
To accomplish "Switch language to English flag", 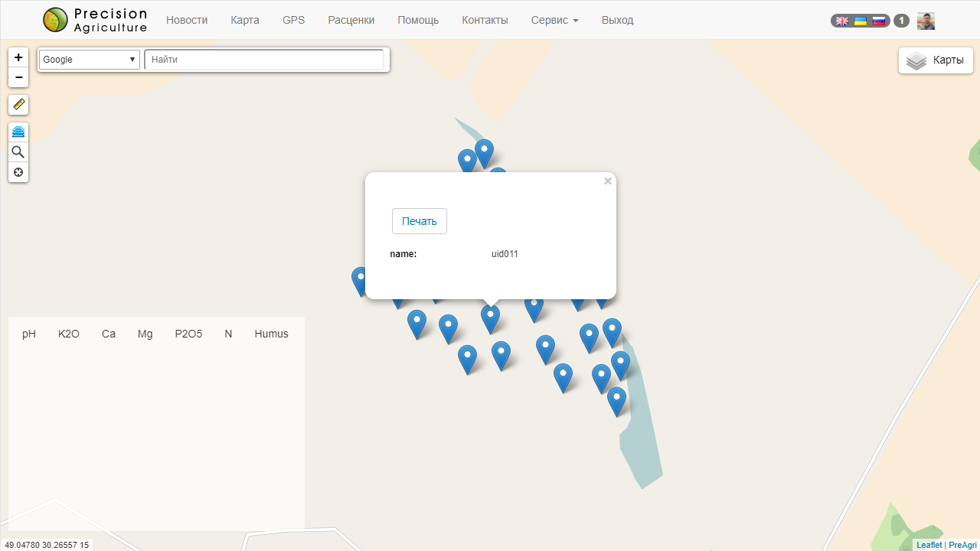I will [842, 21].
